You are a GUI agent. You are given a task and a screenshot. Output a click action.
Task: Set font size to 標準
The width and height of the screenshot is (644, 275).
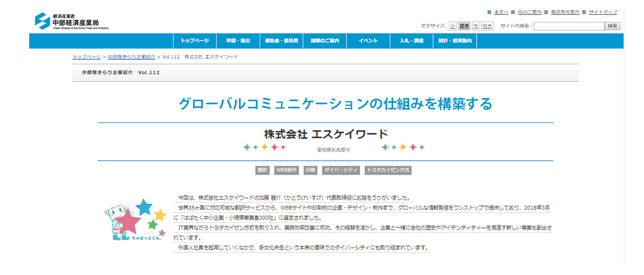(464, 26)
